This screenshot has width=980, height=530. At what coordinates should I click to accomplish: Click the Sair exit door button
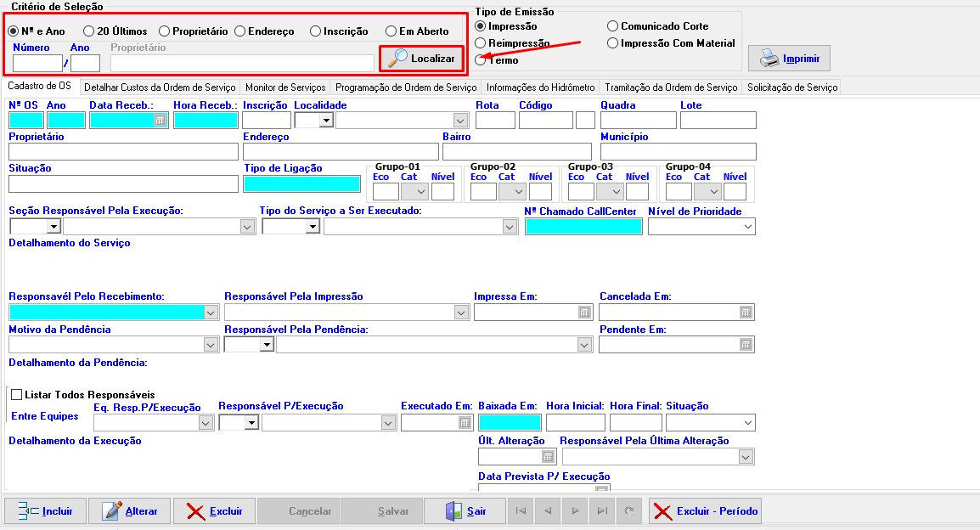pyautogui.click(x=466, y=511)
